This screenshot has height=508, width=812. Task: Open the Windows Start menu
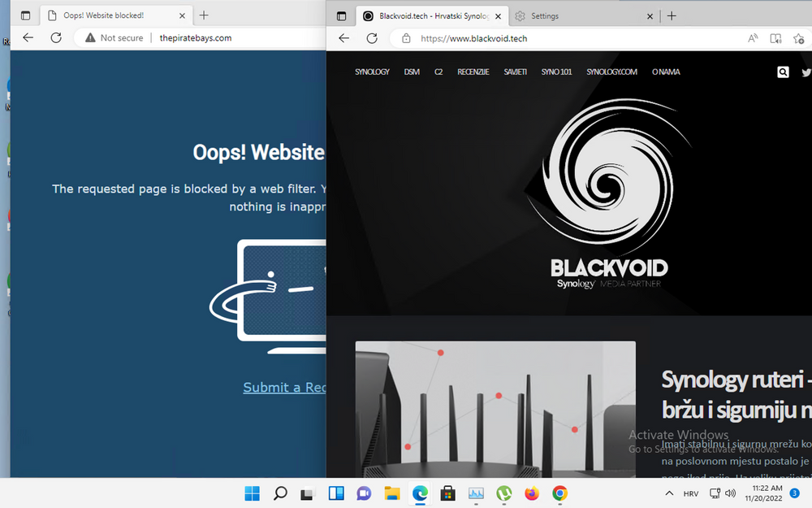pyautogui.click(x=253, y=493)
